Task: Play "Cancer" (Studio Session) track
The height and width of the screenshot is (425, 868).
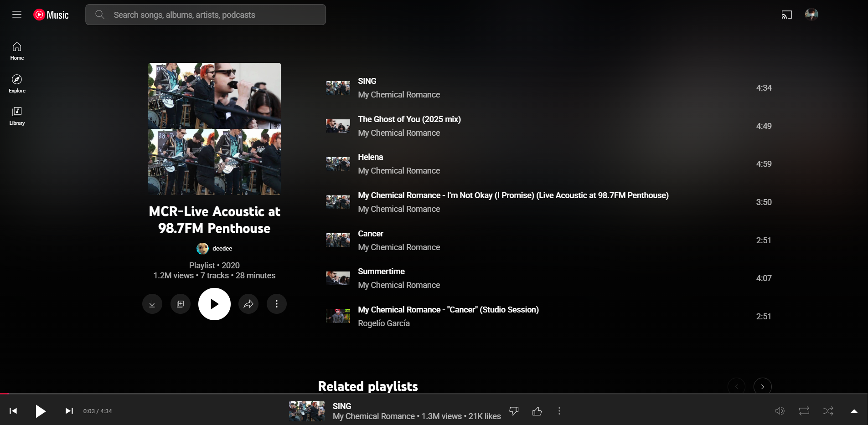Action: point(448,310)
